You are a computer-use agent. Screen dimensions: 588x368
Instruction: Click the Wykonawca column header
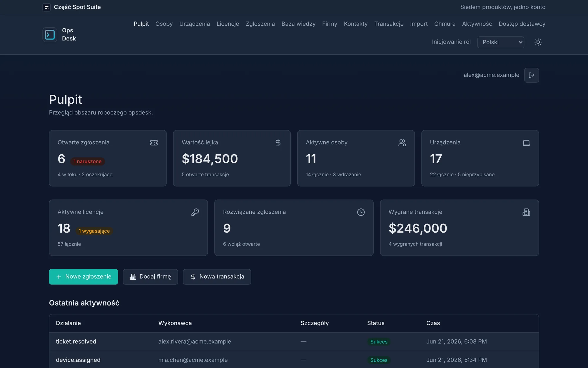coord(175,323)
